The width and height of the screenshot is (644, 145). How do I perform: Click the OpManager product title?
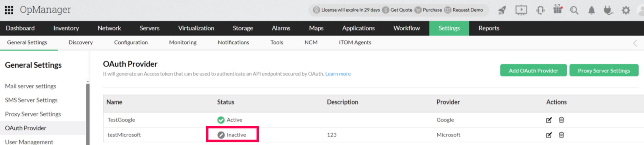[45, 10]
